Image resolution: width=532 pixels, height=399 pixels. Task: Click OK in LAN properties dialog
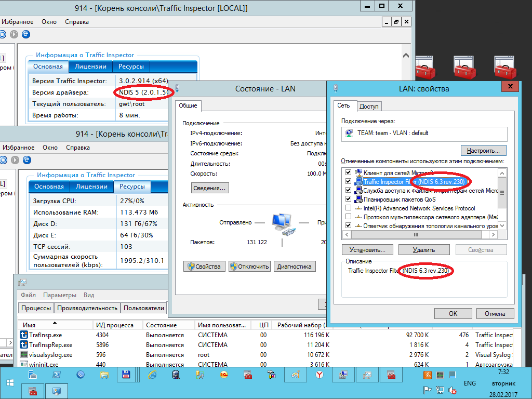point(453,314)
